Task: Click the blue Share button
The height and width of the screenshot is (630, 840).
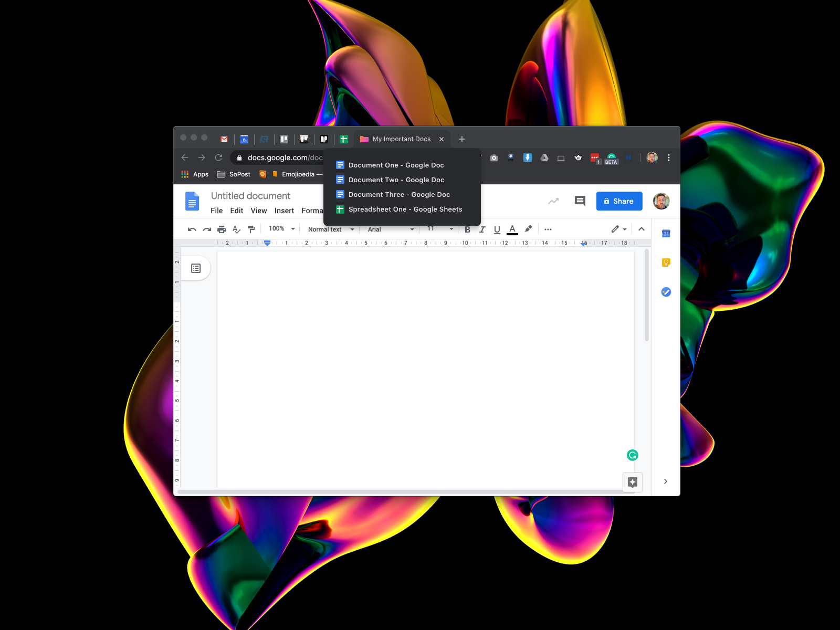Action: tap(619, 201)
